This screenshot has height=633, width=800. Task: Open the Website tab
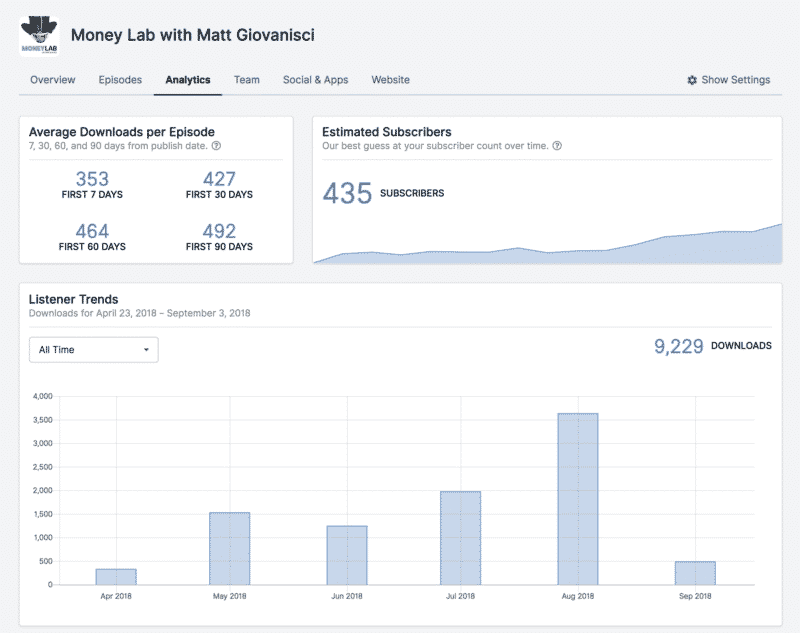tap(390, 80)
